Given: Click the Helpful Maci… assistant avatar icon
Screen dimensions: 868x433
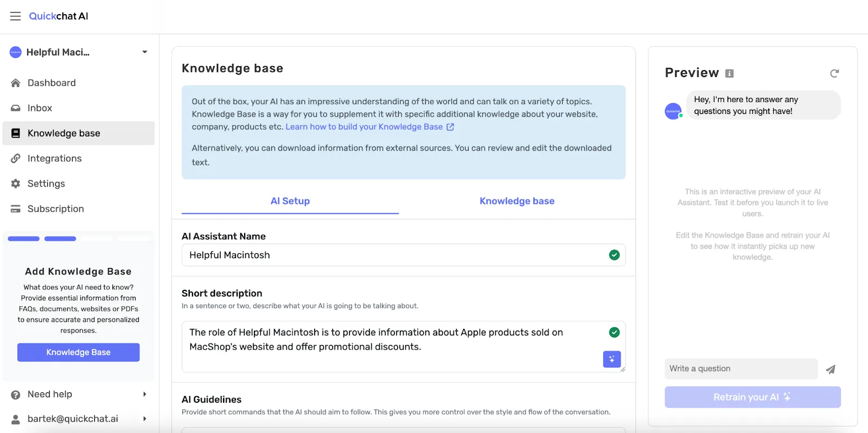Looking at the screenshot, I should point(16,52).
